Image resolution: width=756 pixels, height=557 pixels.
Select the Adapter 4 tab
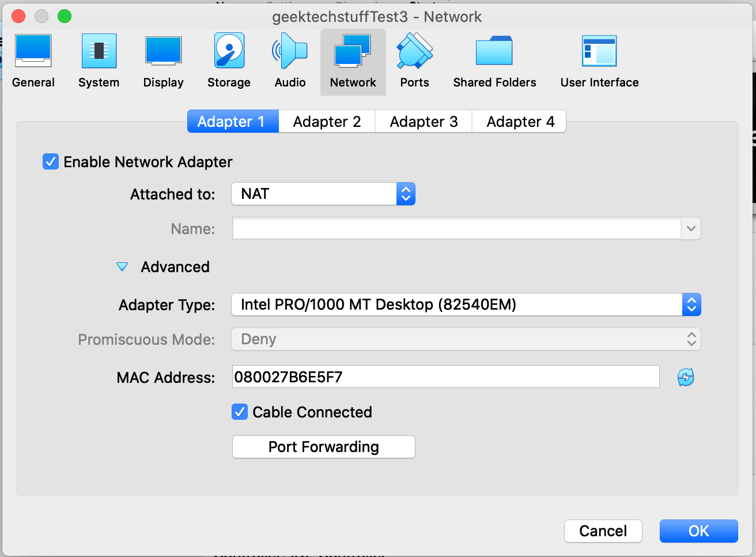[519, 121]
